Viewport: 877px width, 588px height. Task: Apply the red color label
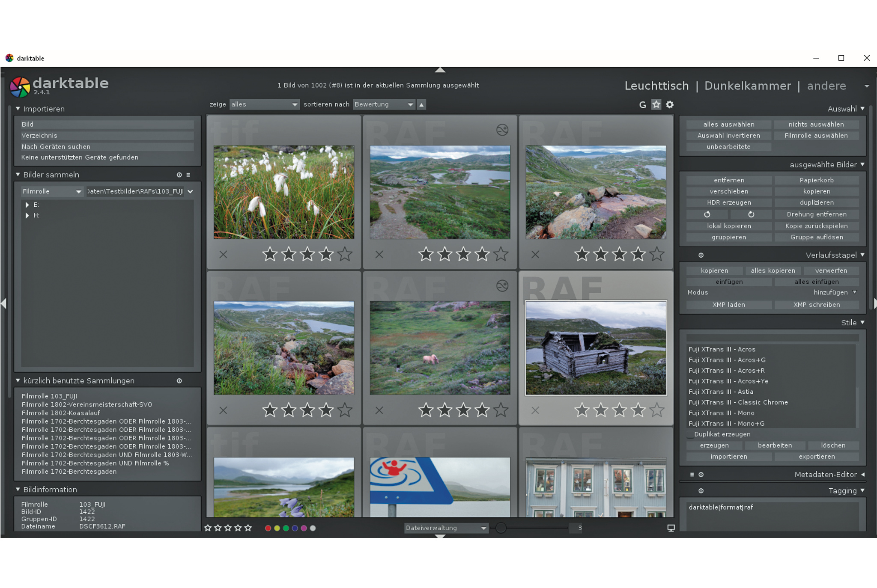(x=268, y=528)
